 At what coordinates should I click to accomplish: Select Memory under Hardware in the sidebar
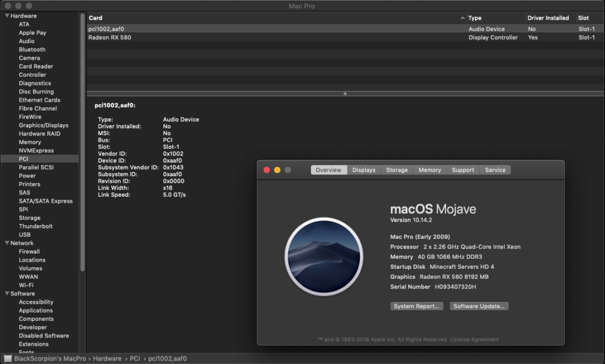point(30,142)
